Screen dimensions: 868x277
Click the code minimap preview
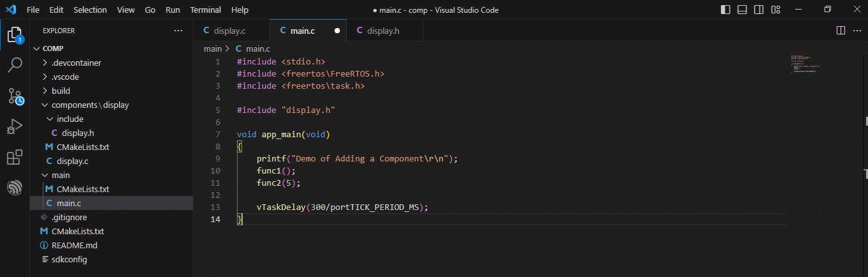pyautogui.click(x=806, y=64)
